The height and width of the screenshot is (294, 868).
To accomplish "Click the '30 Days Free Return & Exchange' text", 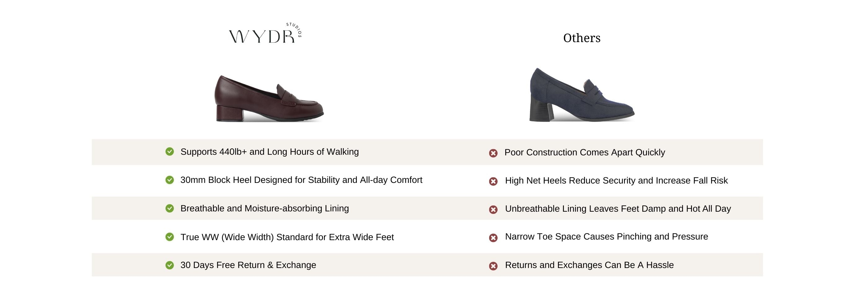I will point(248,265).
